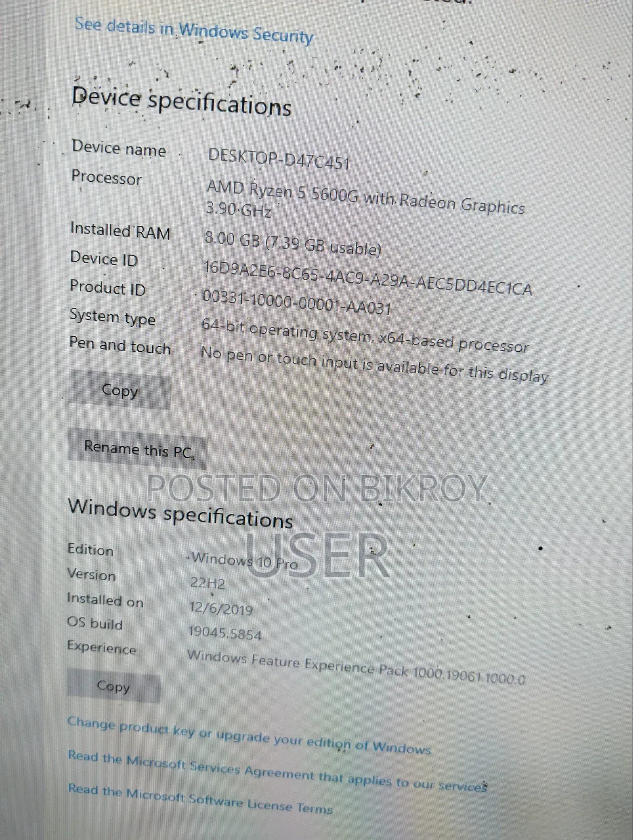Open See details in Windows Security link

click(x=194, y=30)
